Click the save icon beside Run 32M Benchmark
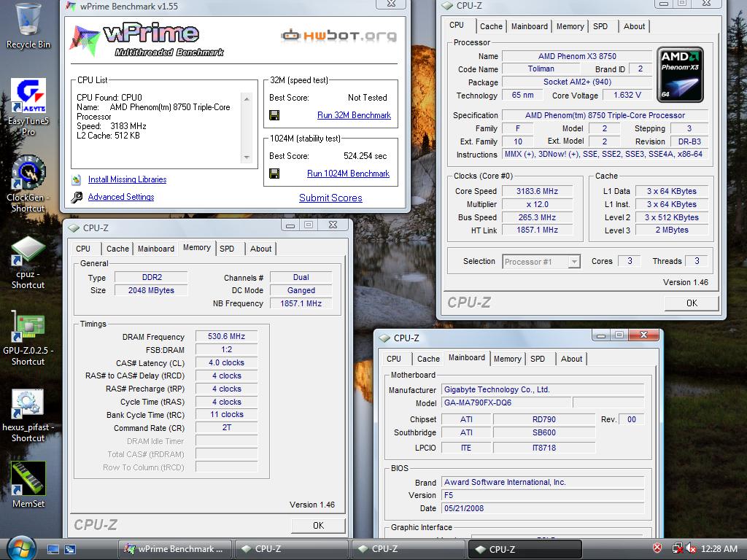The height and width of the screenshot is (560, 747). click(x=274, y=115)
